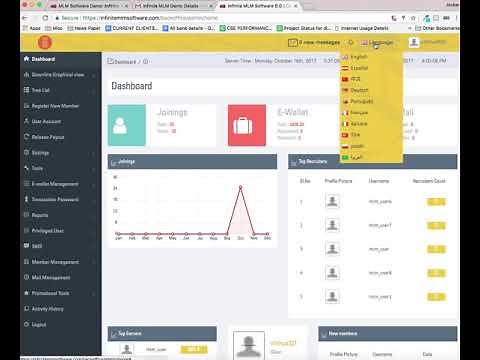Expand the E-wallet Management arrow
480x360 pixels.
point(94,185)
